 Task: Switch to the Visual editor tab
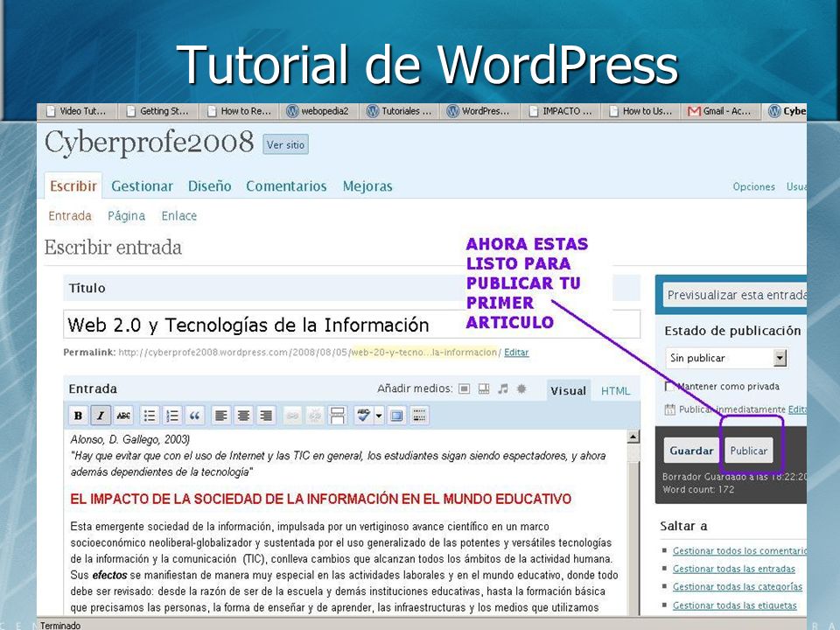568,391
